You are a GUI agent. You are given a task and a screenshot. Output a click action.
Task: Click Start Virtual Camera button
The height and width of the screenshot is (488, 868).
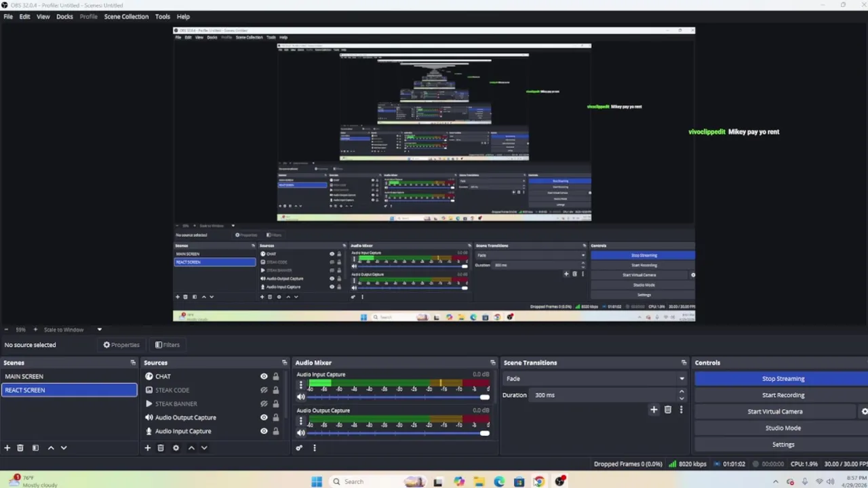click(775, 411)
